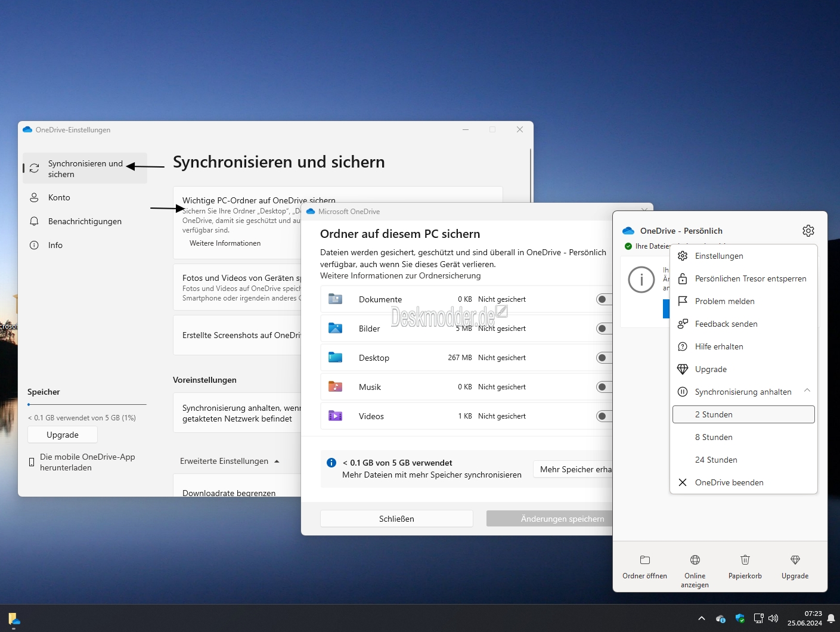Select Synchronisieren und sichern sidebar tab
Viewport: 840px width, 632px height.
click(x=85, y=168)
